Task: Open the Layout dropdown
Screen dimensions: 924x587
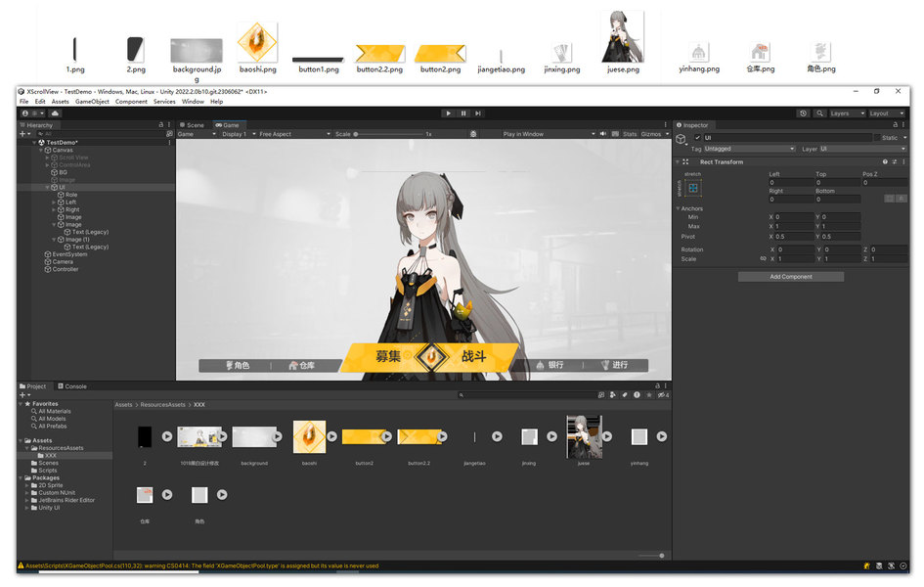Action: (886, 113)
